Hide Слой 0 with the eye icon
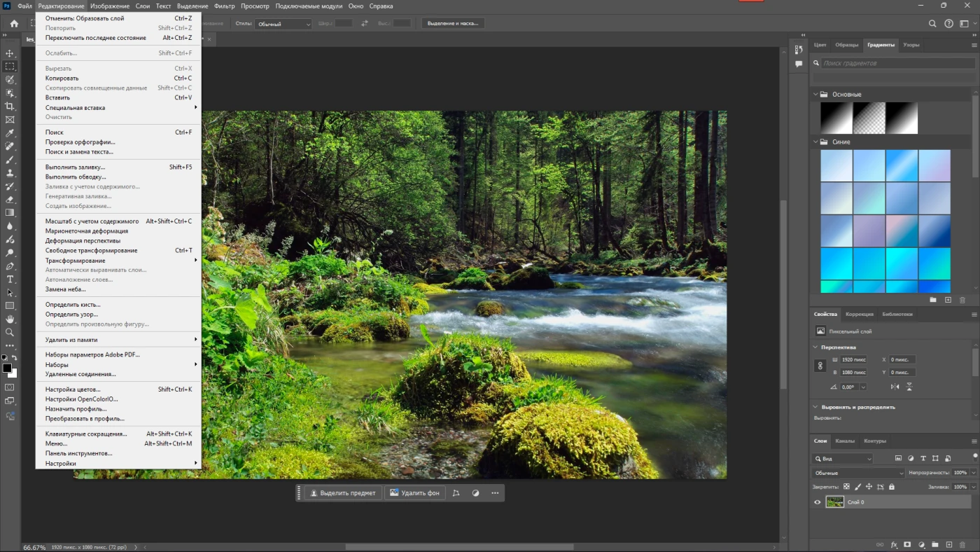Viewport: 980px width, 552px height. (x=817, y=502)
